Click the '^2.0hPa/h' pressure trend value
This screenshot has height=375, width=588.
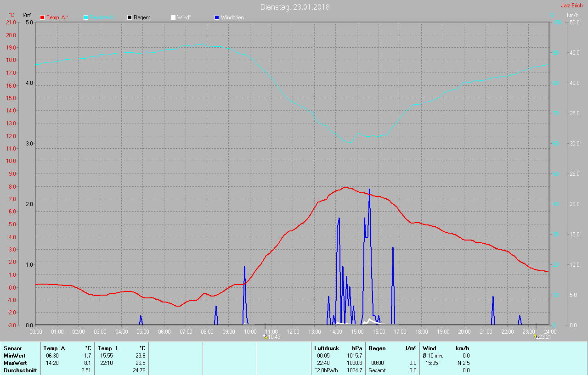326,370
